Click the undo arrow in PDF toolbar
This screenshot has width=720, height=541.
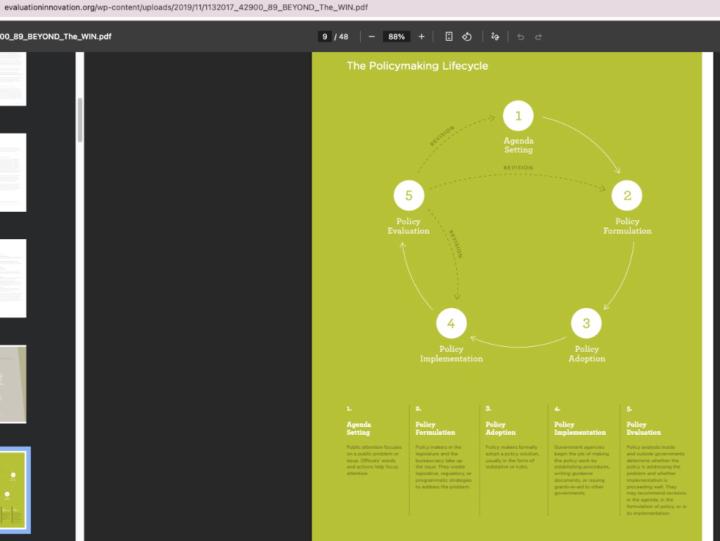pos(521,37)
